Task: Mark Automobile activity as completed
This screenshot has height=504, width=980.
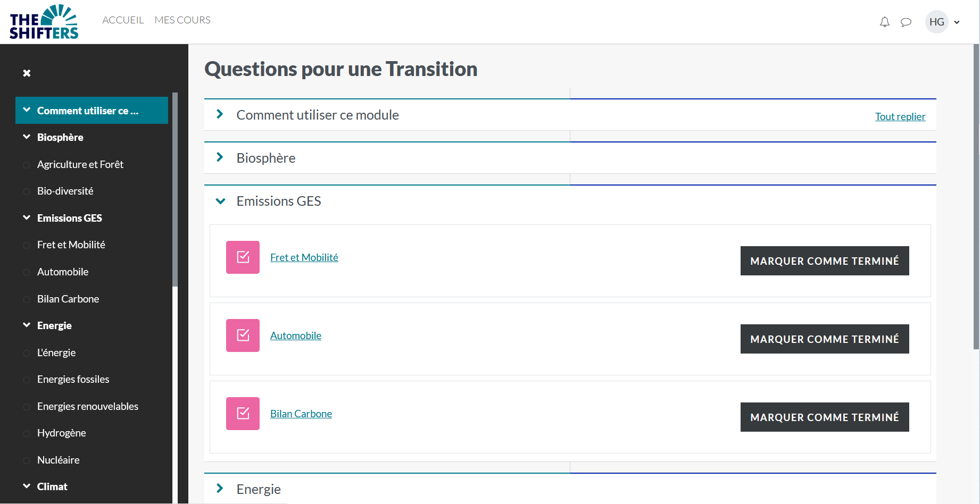Action: 825,339
